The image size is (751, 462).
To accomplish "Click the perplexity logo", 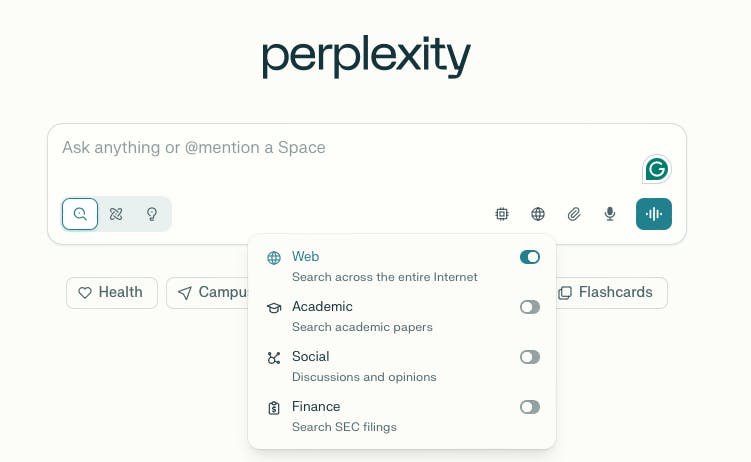I will point(366,58).
